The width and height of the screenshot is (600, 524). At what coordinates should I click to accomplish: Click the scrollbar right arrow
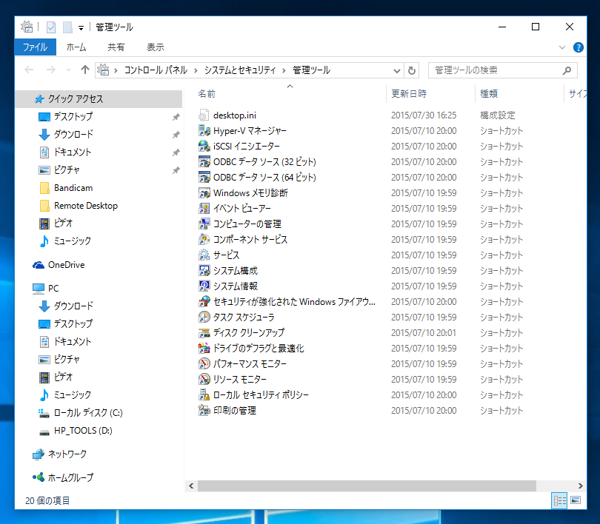(x=580, y=486)
